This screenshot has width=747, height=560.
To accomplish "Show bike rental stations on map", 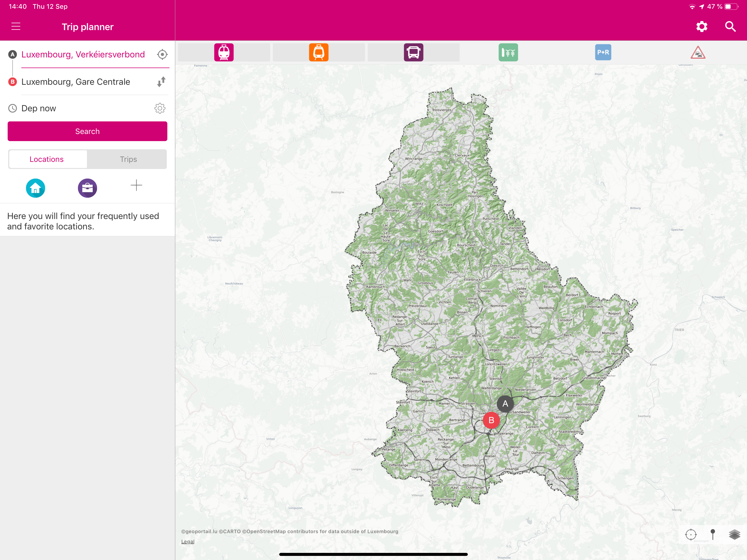I will click(508, 52).
